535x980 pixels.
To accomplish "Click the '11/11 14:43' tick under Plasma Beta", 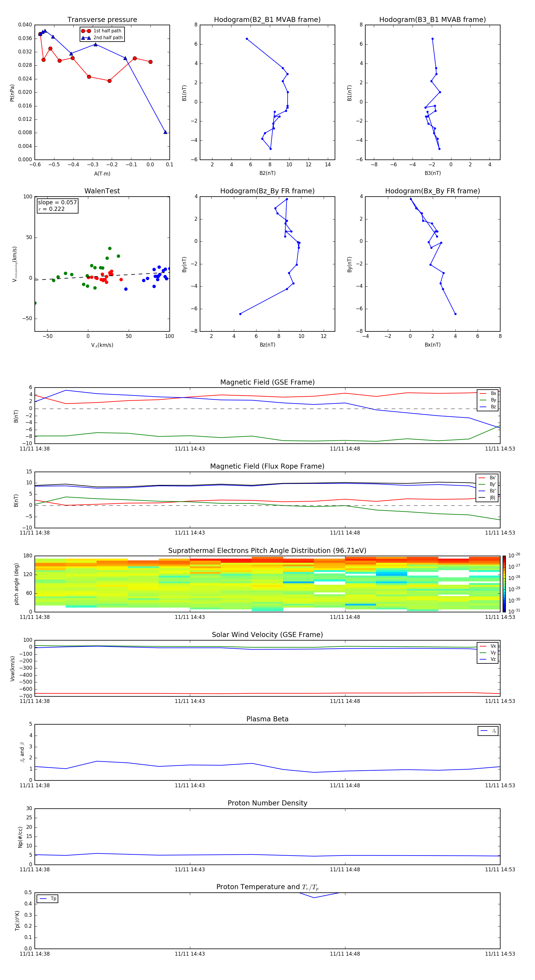I will 190,785.
